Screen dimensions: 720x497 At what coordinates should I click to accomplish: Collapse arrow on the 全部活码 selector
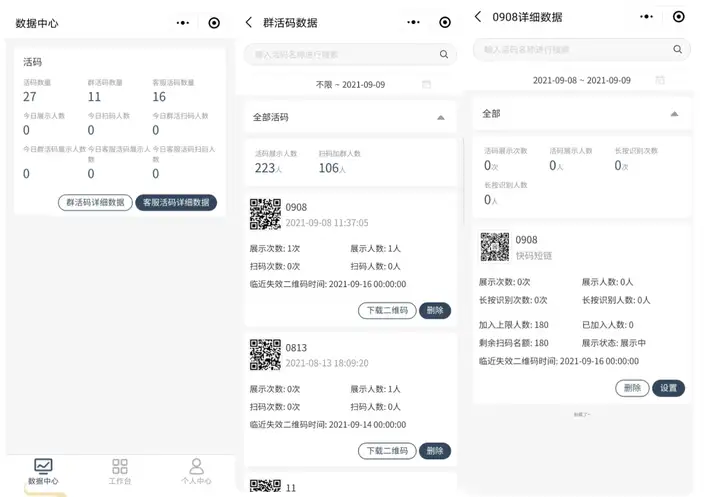(441, 118)
